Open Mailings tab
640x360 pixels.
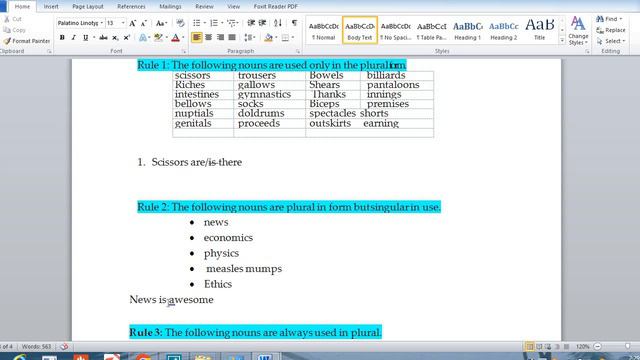(x=170, y=7)
